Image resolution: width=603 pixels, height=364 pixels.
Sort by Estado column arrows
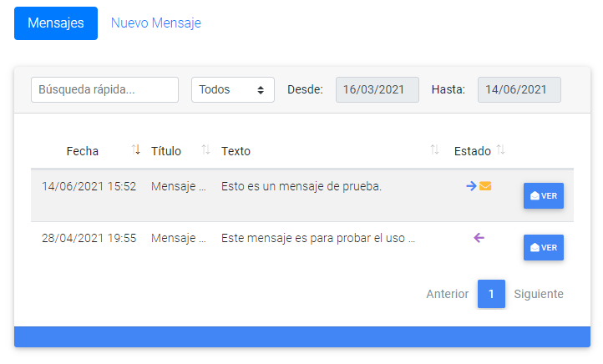coord(500,149)
